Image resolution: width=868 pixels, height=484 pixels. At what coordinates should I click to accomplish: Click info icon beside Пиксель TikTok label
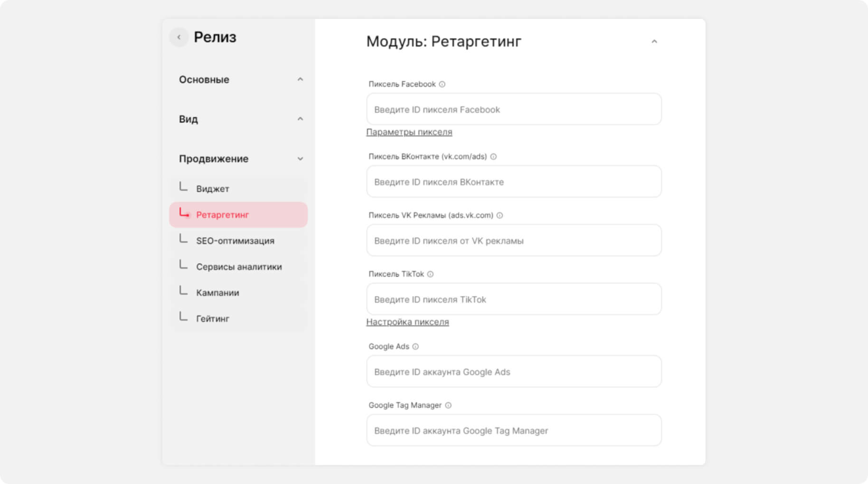click(430, 274)
